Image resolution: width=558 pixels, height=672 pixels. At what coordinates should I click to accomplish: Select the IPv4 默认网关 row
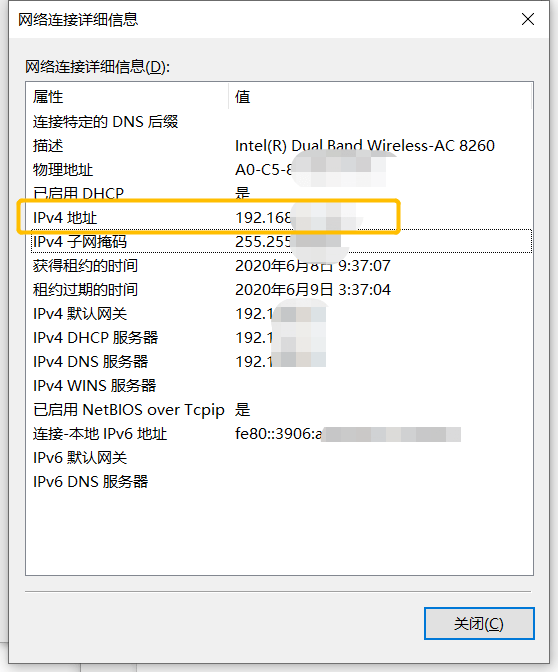[281, 314]
